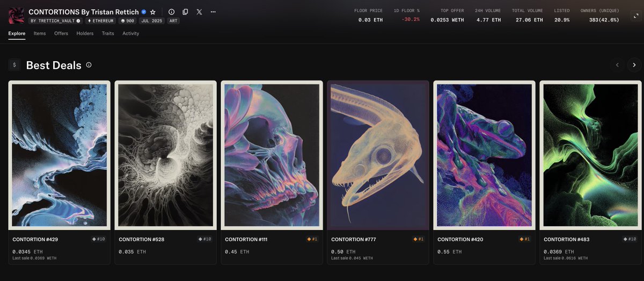Click the 0.0345 ETH price
This screenshot has width=644, height=281.
(27, 251)
